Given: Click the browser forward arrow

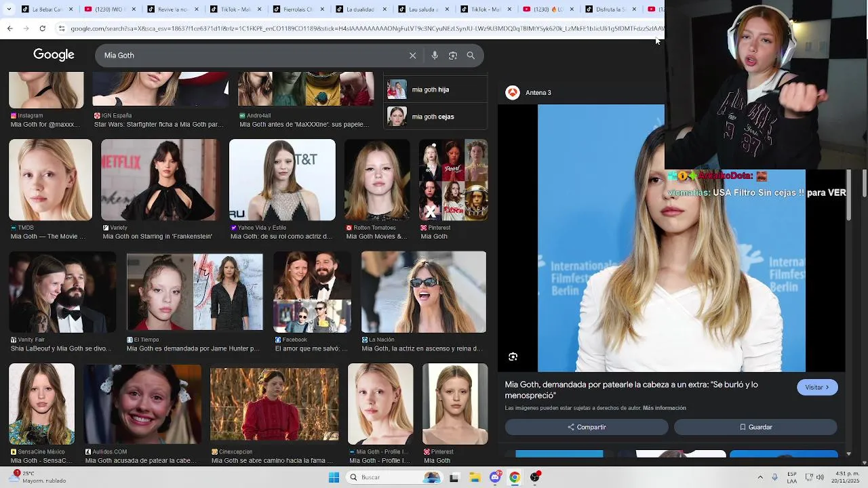Looking at the screenshot, I should pyautogui.click(x=26, y=28).
